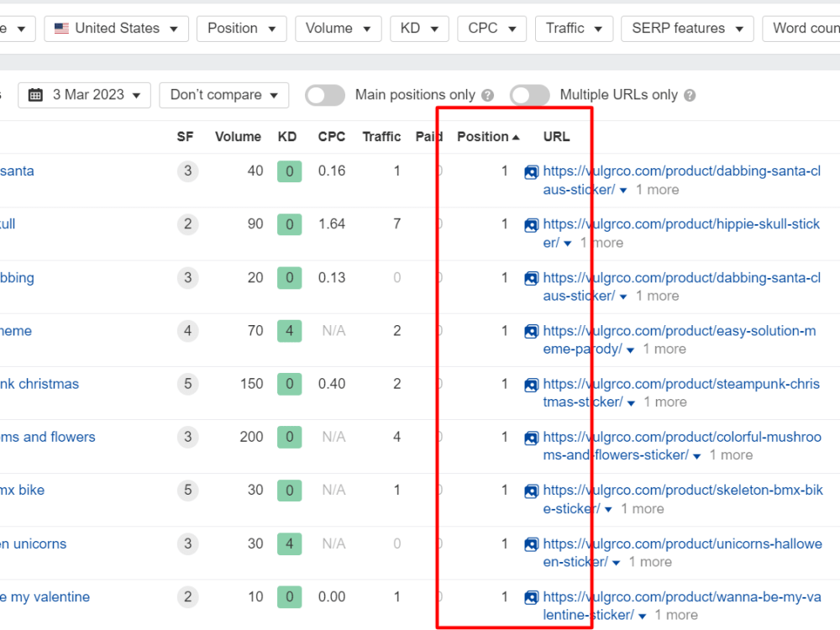Open the wanna-be-my-valentine-sticker product URL
The width and height of the screenshot is (840, 630).
(x=682, y=606)
